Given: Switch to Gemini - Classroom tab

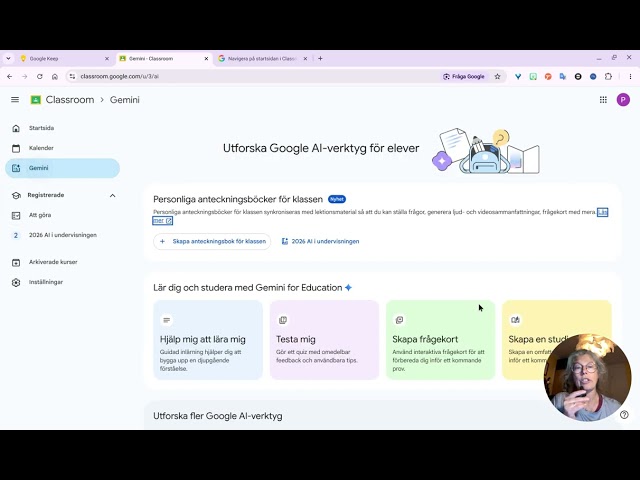Looking at the screenshot, I should (x=163, y=58).
